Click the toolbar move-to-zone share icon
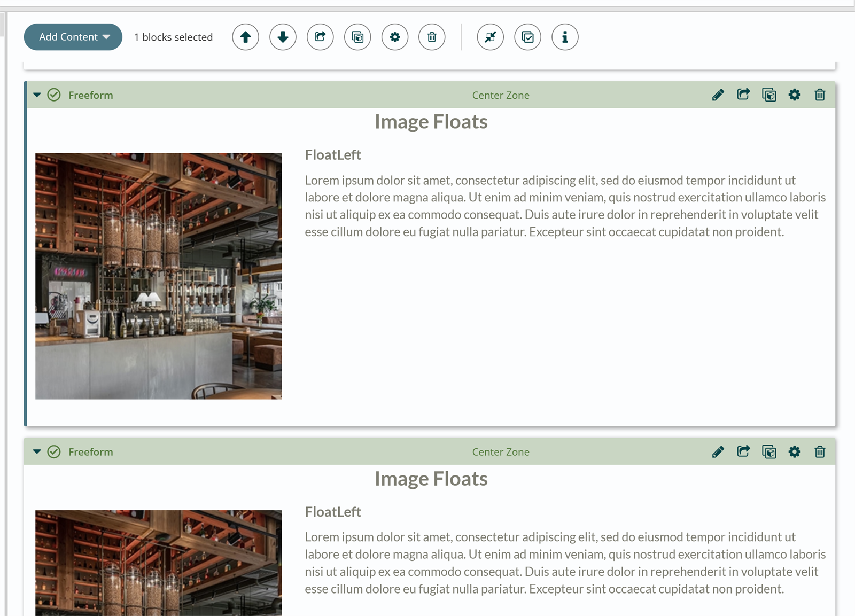 click(x=321, y=37)
